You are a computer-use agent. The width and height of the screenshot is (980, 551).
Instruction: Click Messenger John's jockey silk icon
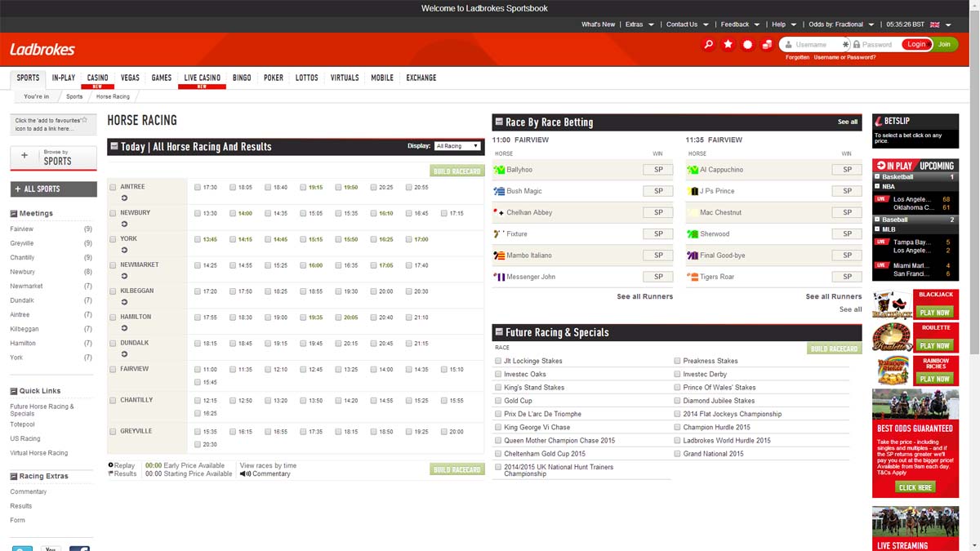(x=499, y=277)
